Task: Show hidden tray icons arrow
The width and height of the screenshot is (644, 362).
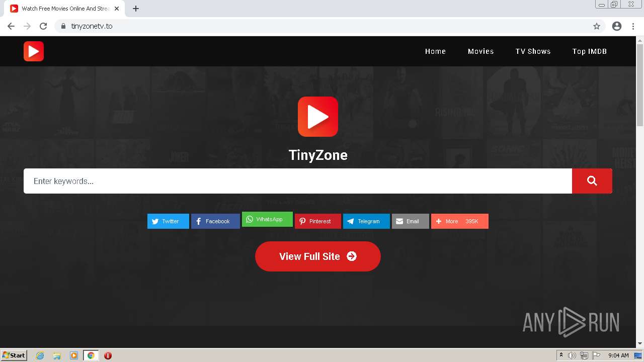Action: pos(561,355)
